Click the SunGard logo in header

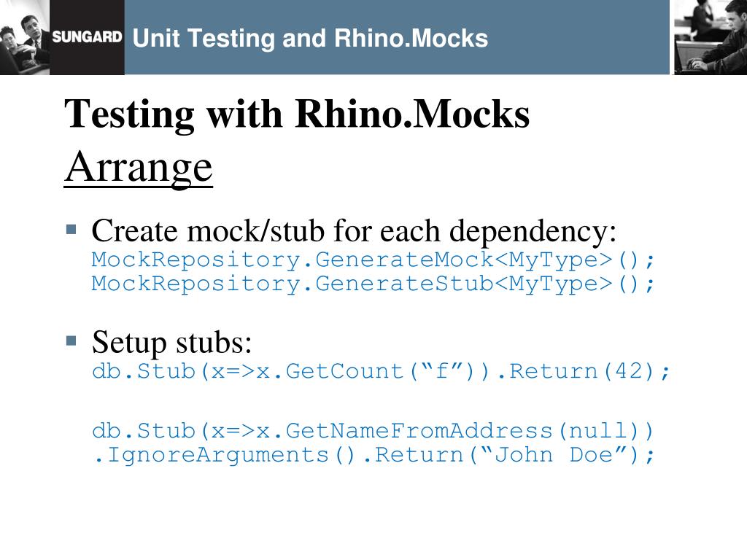(x=87, y=37)
